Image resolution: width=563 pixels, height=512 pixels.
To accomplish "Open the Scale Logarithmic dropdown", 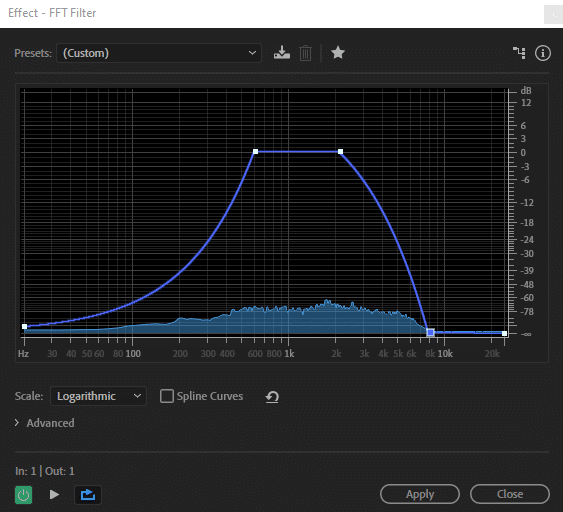I will pos(98,396).
